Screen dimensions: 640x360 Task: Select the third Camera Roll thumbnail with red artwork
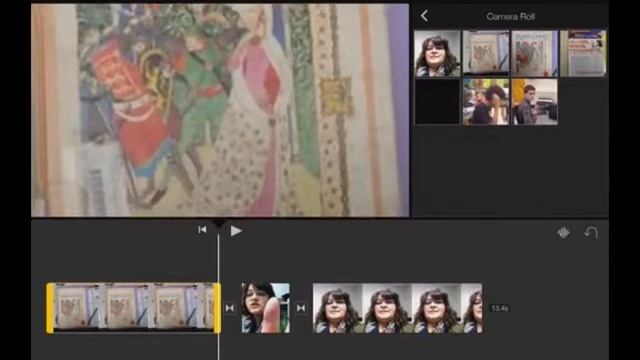coord(534,53)
